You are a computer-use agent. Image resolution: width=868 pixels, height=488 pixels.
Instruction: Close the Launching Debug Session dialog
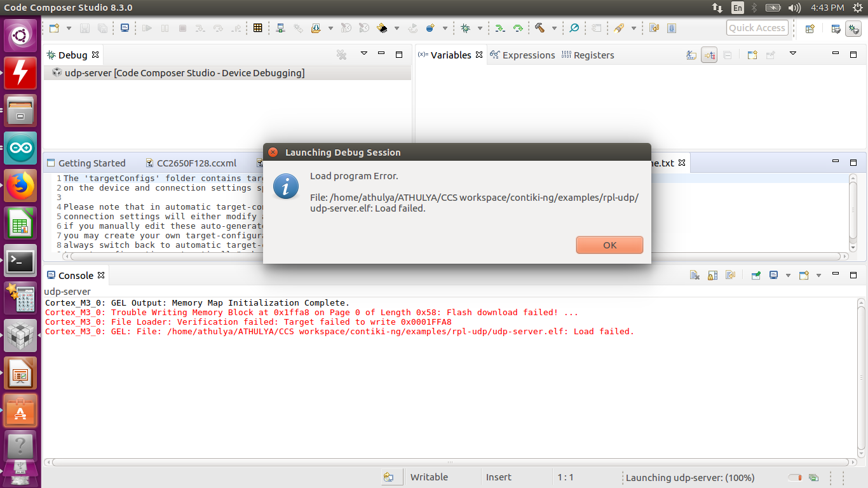(273, 152)
